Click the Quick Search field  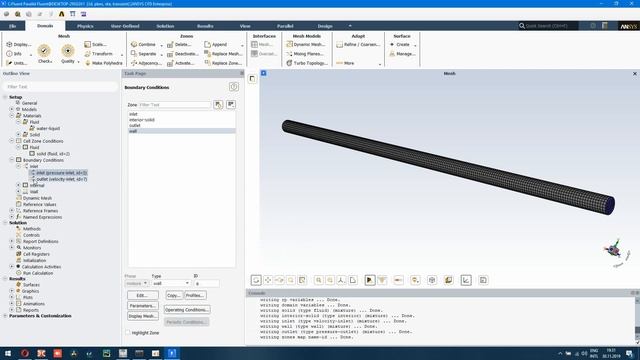tap(548, 26)
